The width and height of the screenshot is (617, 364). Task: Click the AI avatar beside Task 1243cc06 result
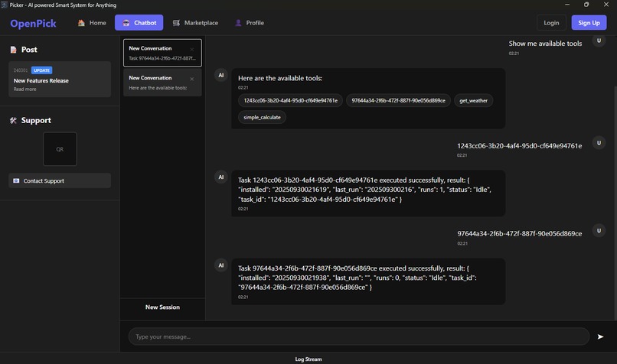221,177
